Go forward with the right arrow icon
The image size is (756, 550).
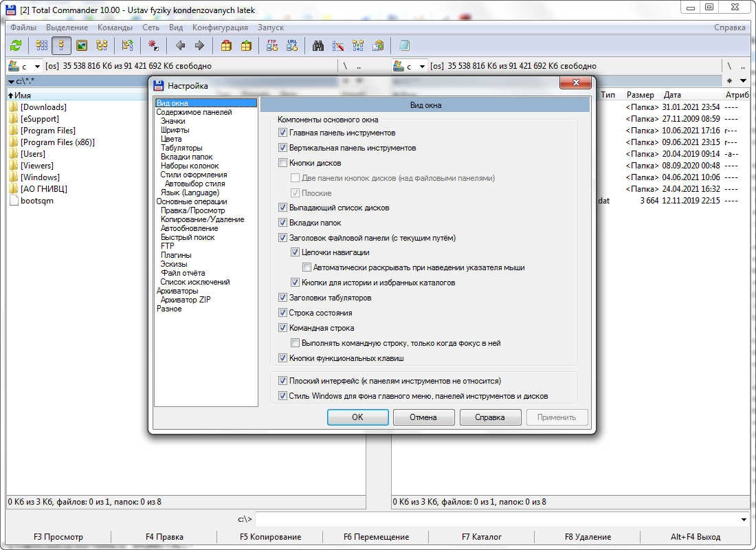(199, 46)
